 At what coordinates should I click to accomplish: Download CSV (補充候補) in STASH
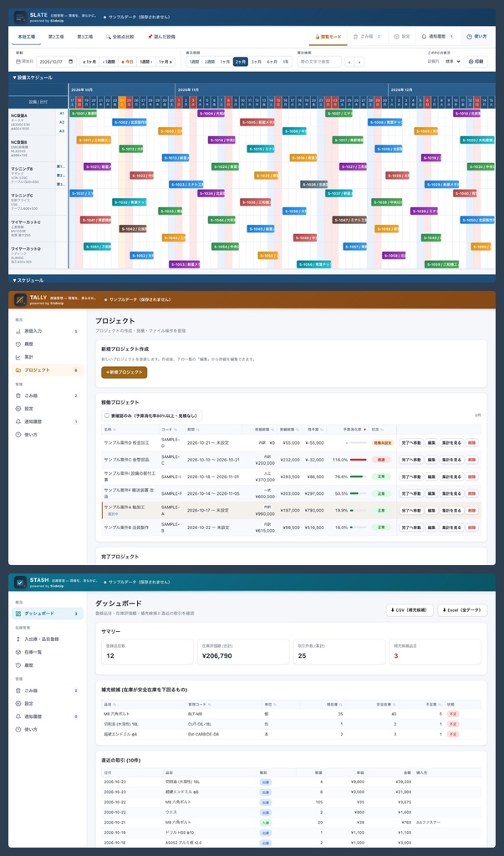click(410, 609)
